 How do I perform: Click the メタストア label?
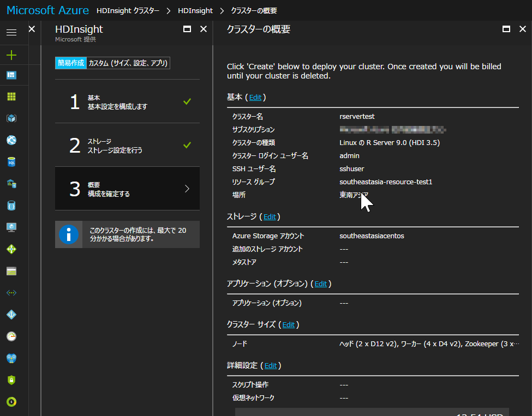click(x=244, y=262)
